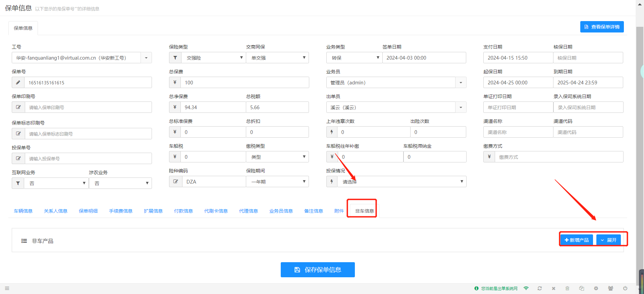Switch to 代理信息 tab

click(249, 211)
